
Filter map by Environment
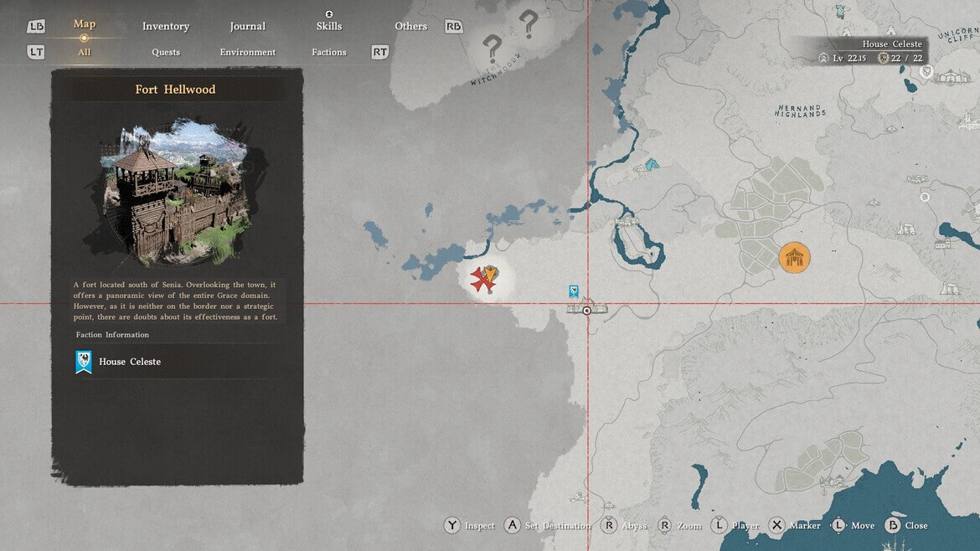(247, 52)
